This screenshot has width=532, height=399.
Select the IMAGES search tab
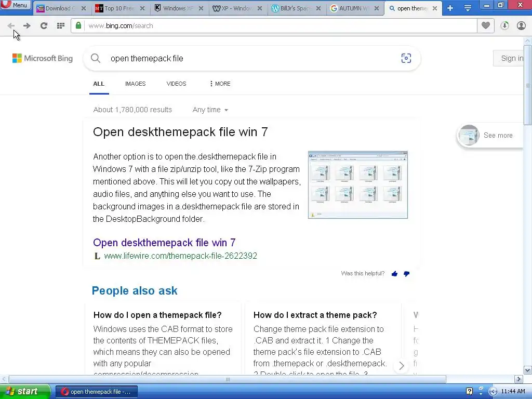pyautogui.click(x=135, y=84)
